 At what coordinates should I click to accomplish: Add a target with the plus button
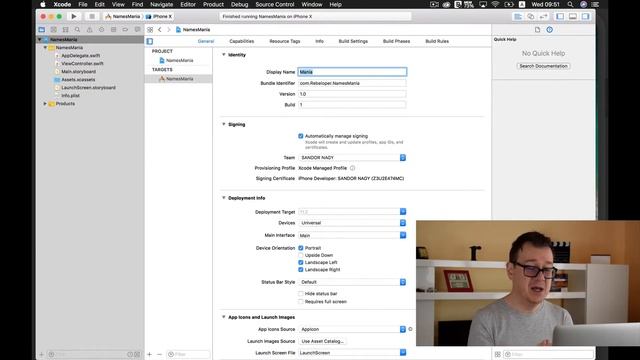[x=149, y=354]
